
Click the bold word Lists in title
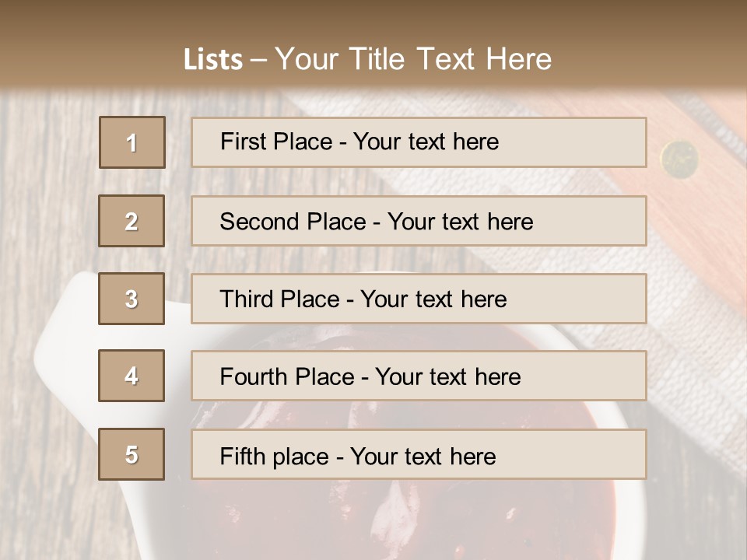click(213, 60)
